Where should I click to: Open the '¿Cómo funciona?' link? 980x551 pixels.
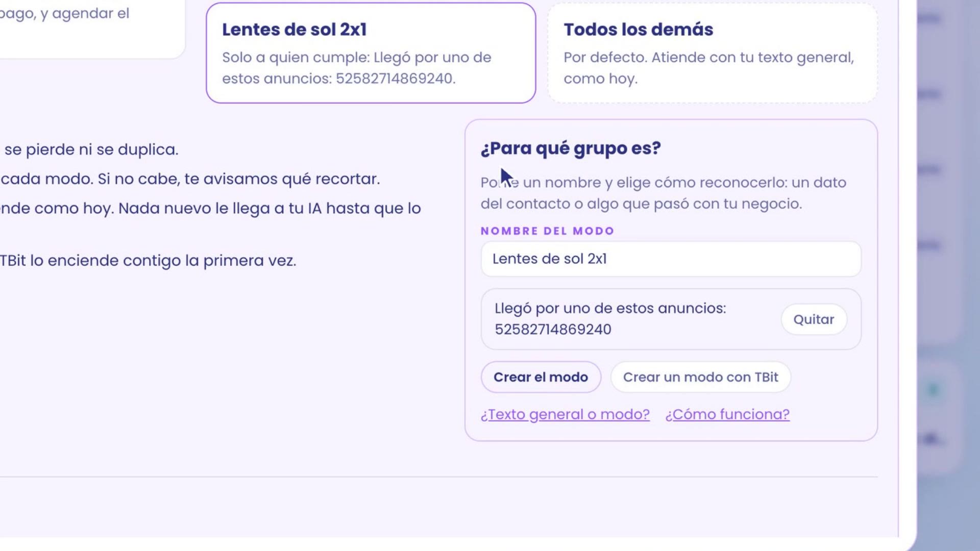727,414
